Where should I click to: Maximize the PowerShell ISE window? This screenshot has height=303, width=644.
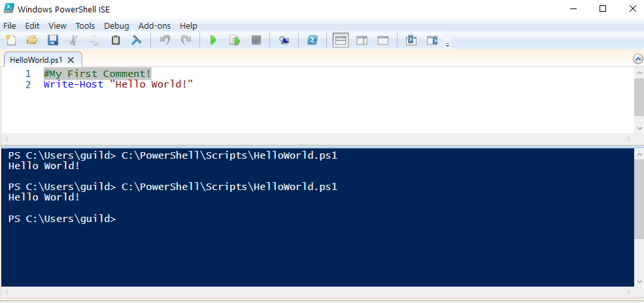click(603, 8)
